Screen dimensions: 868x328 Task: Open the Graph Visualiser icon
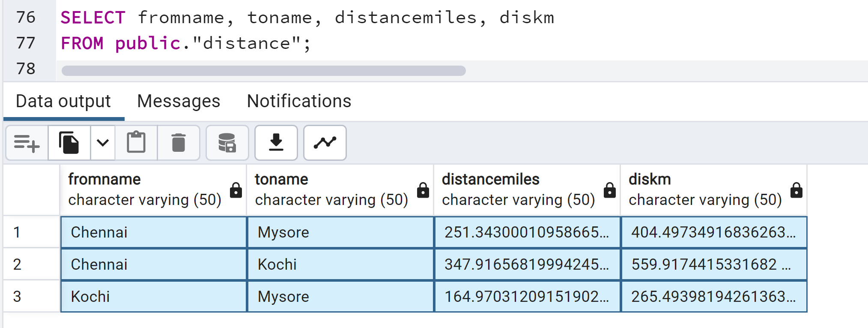(x=325, y=143)
